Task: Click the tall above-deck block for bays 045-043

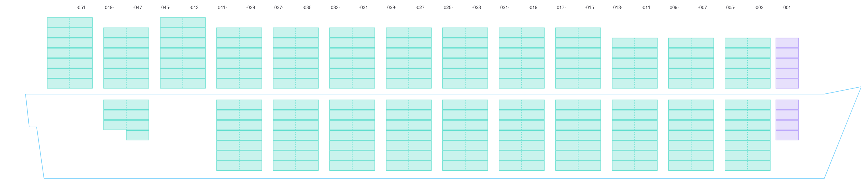Action: 183,53
